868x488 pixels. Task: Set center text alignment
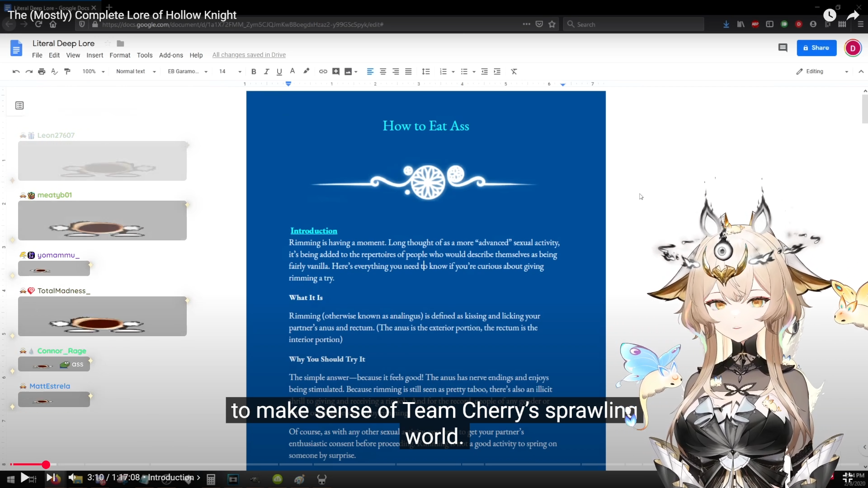tap(383, 71)
